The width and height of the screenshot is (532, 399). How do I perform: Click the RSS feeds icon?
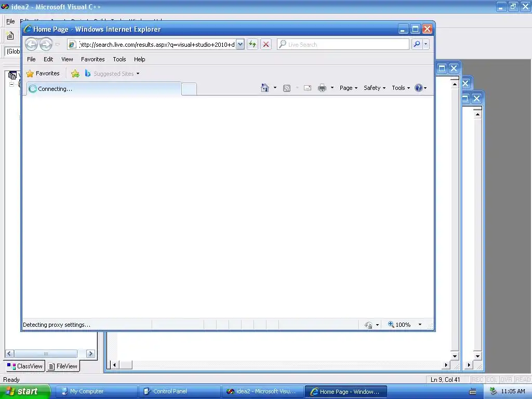point(287,88)
